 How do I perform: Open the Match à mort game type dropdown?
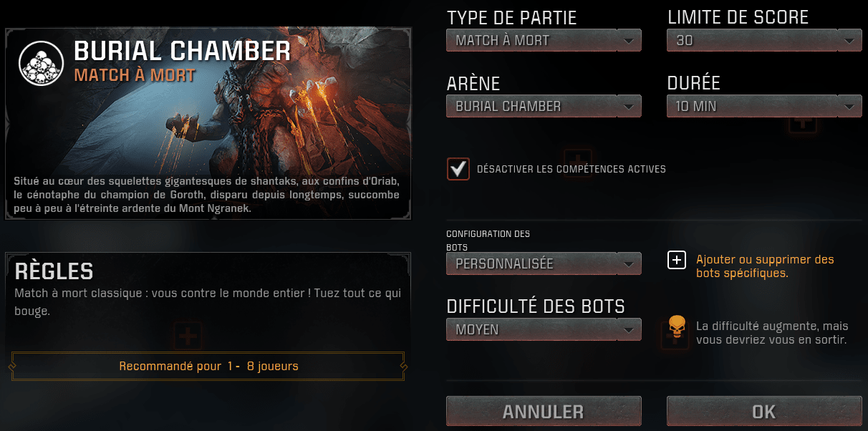pos(544,41)
